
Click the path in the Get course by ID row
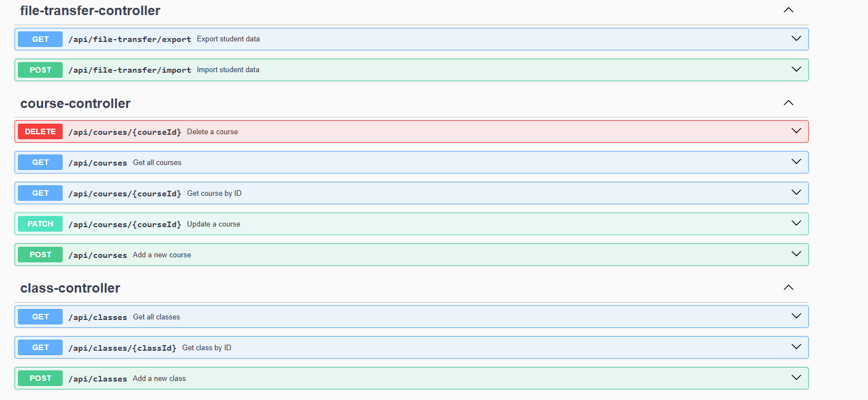[x=125, y=194]
